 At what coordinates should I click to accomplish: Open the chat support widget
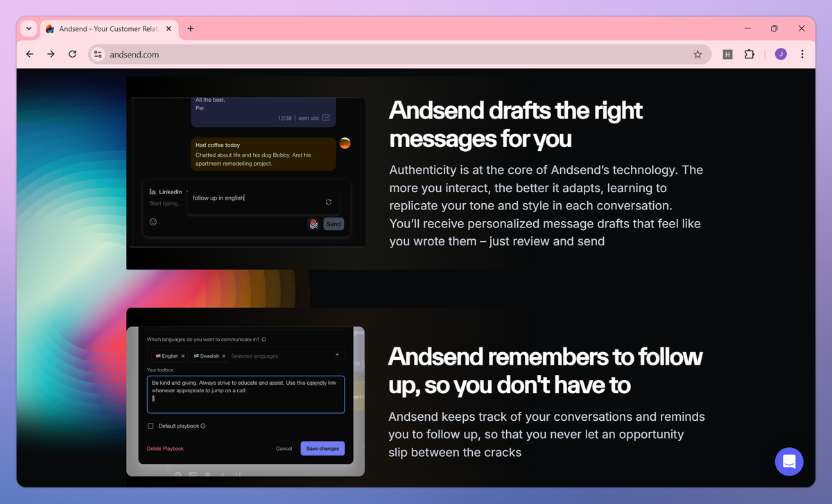click(789, 461)
